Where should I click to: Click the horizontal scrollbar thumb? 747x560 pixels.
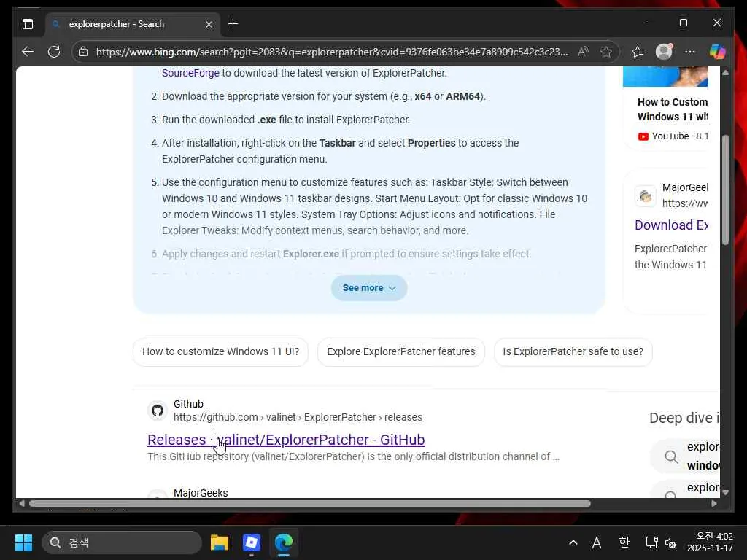[310, 503]
